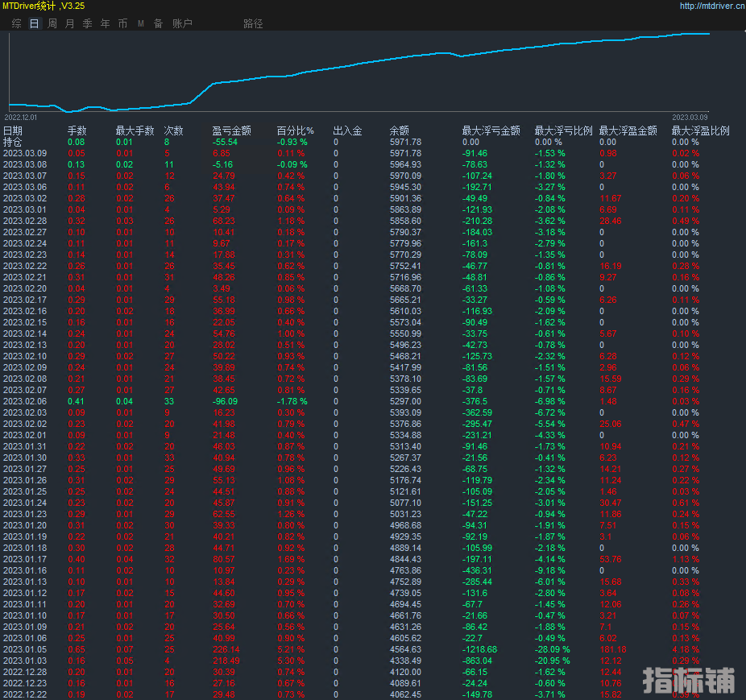The height and width of the screenshot is (700, 746).
Task: Click the MTDriver统计 V3.25 title
Action: [x=44, y=6]
